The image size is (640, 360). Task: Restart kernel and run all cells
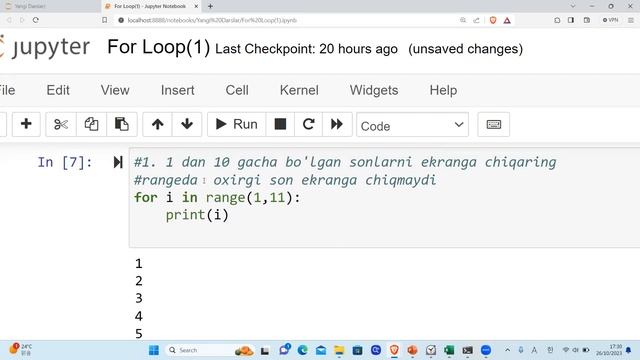(x=337, y=124)
